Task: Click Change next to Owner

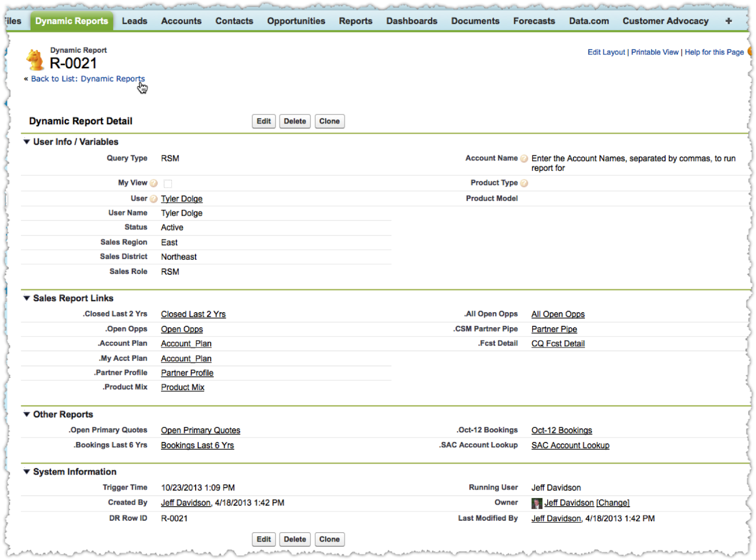Action: (613, 502)
